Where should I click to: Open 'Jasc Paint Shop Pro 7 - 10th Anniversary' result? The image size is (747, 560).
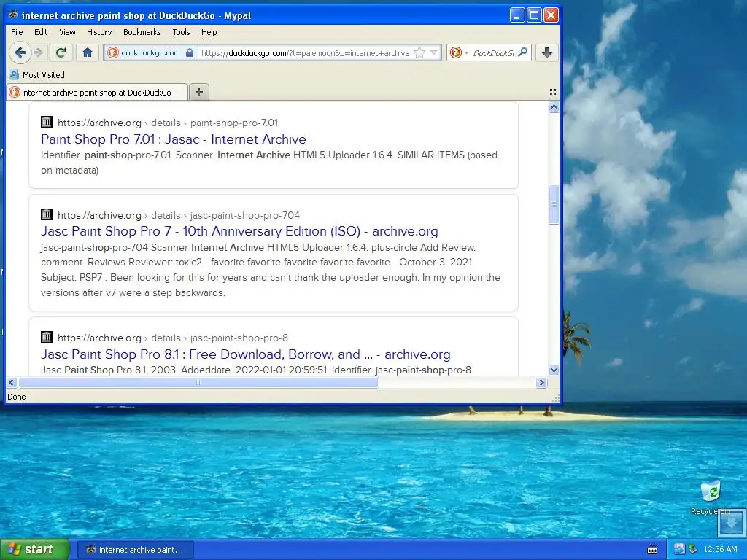(x=239, y=231)
